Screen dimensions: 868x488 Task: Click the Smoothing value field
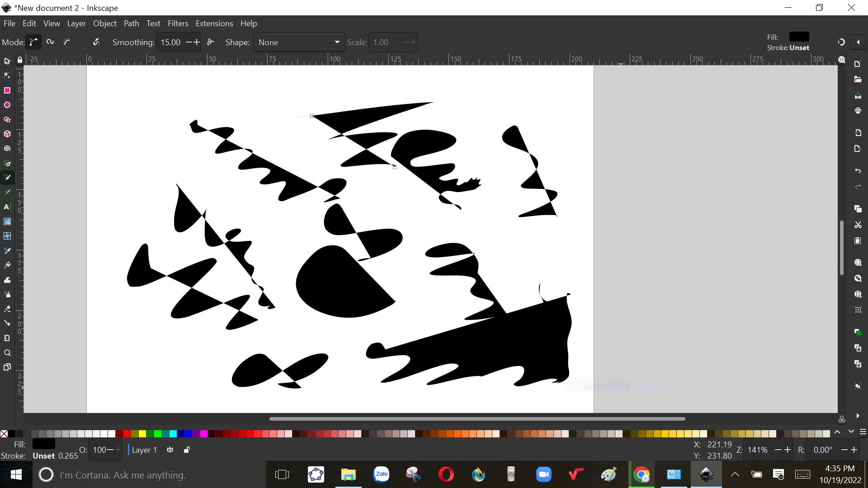pos(172,42)
